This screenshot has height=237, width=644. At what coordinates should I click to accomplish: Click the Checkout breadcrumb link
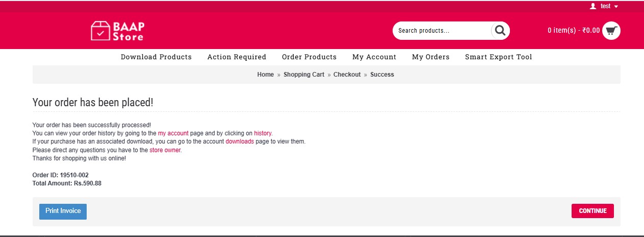point(347,75)
